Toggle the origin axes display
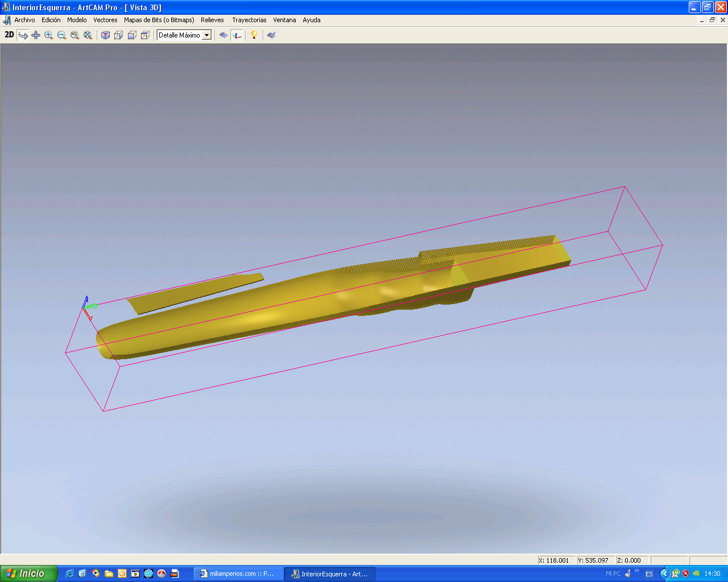 point(237,35)
